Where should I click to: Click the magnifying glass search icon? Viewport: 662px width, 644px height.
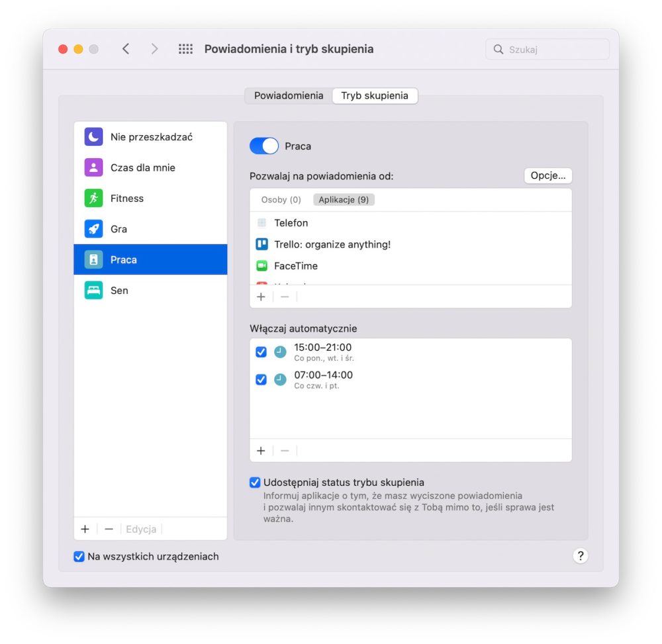pos(498,50)
